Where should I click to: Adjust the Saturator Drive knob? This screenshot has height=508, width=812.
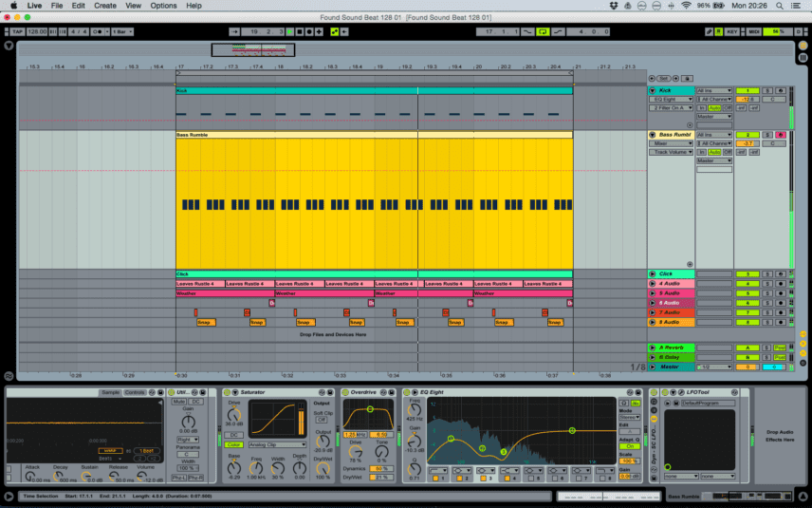234,414
